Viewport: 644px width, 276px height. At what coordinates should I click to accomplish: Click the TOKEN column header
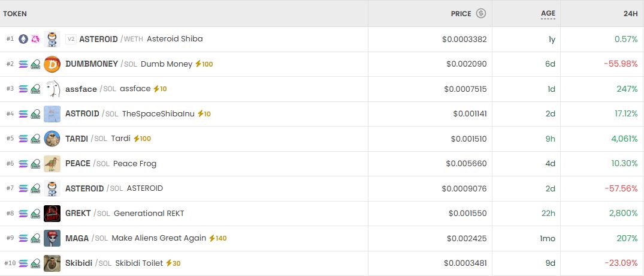tap(15, 13)
